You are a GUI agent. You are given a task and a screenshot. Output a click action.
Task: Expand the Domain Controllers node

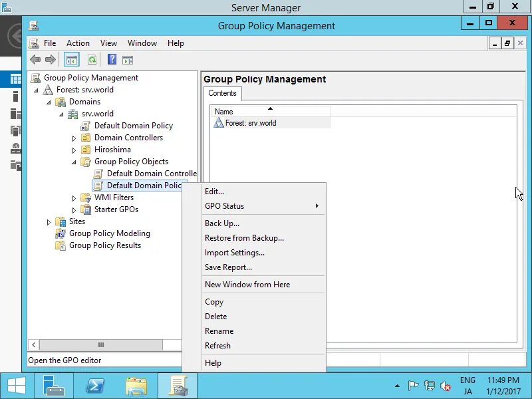[x=74, y=138]
